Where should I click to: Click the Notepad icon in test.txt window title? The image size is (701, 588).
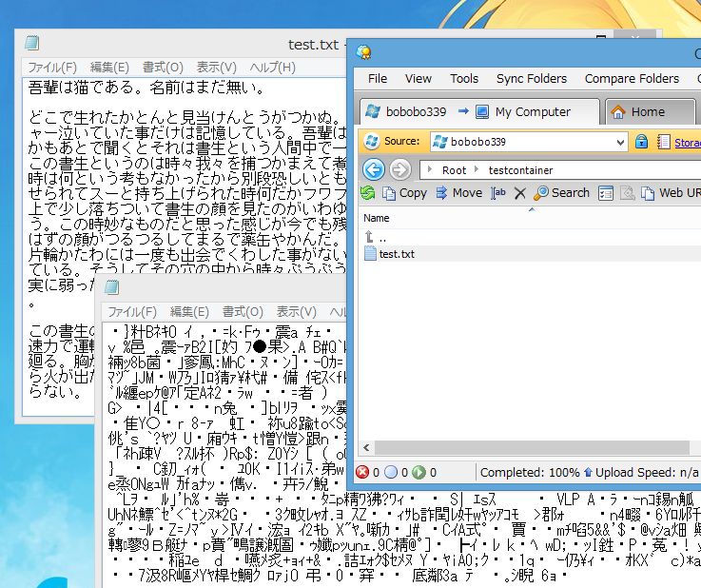coord(31,43)
